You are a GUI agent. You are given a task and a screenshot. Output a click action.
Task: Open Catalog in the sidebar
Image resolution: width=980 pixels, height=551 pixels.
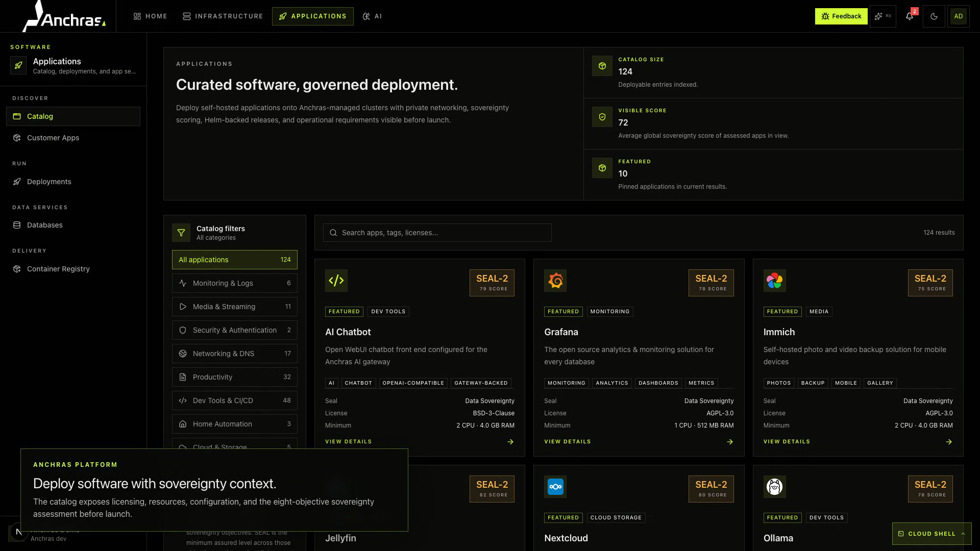point(73,116)
